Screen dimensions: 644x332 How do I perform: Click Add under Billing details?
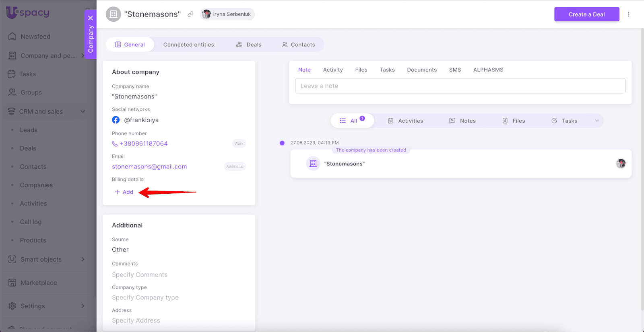click(124, 192)
